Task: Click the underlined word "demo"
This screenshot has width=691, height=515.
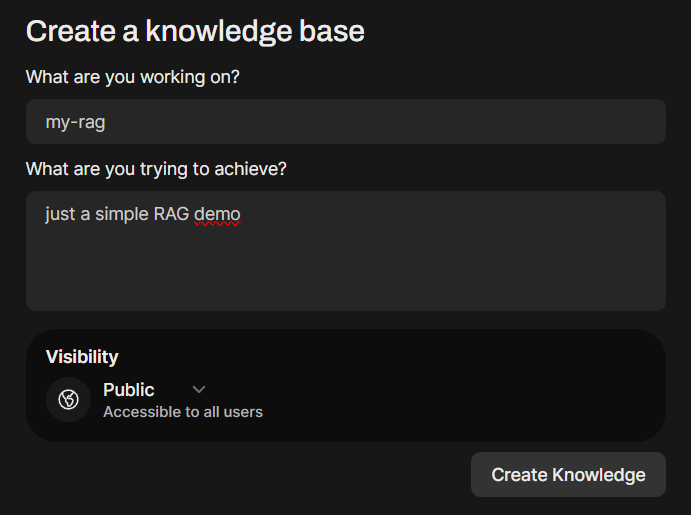Action: 217,214
